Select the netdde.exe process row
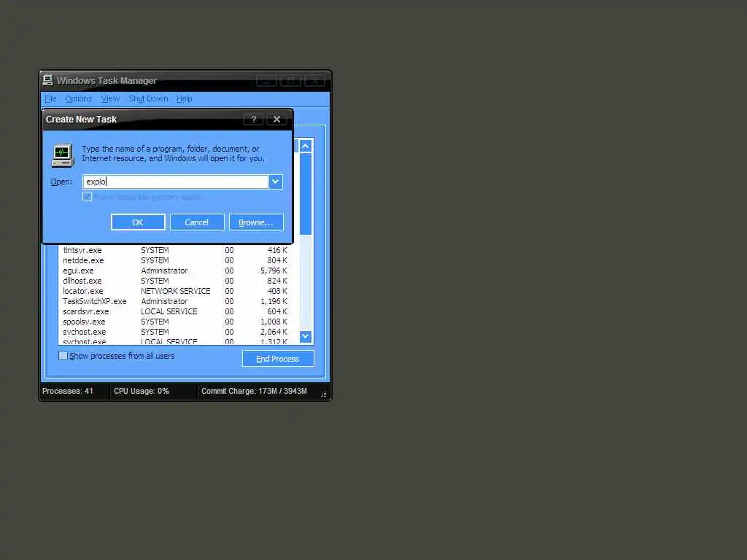Viewport: 747px width, 560px height. 175,260
